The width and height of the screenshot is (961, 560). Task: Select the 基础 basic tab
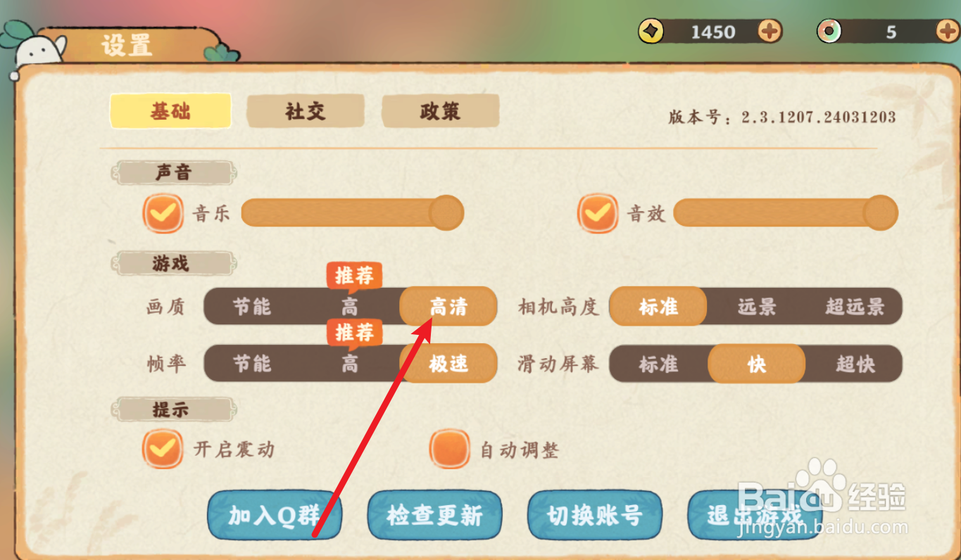click(170, 111)
